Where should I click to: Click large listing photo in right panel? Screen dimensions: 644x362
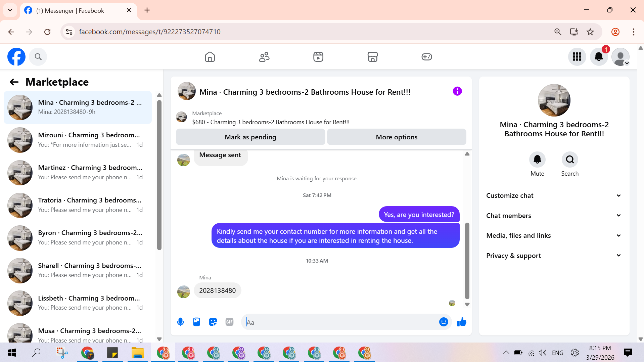pyautogui.click(x=554, y=100)
